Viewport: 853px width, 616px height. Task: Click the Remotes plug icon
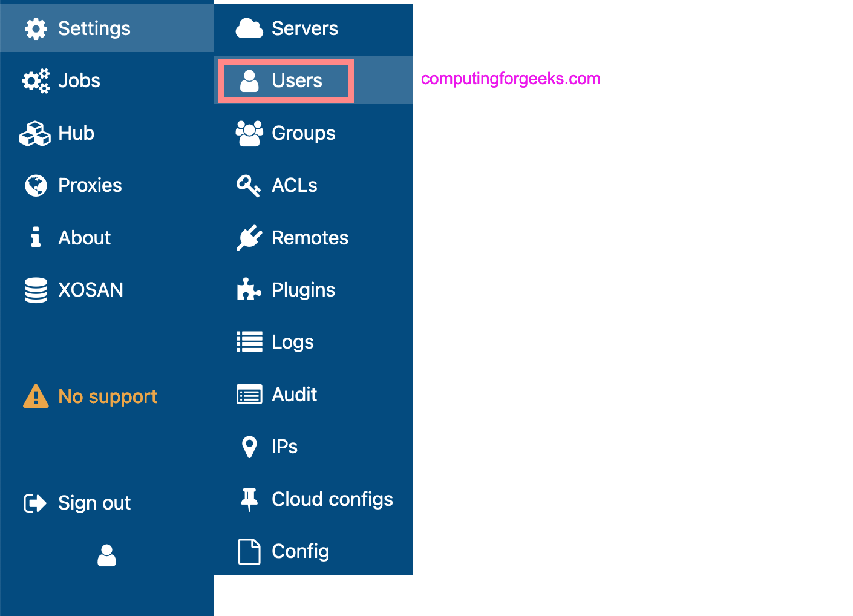249,237
